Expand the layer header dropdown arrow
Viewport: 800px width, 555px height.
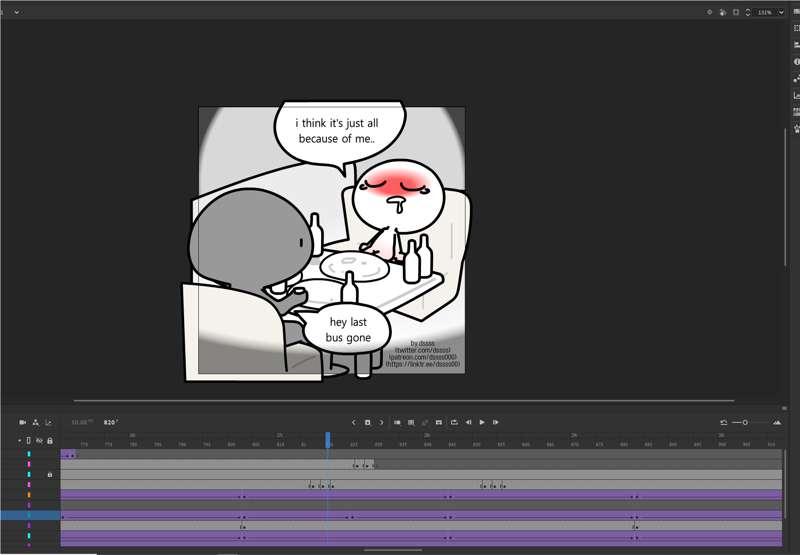tap(19, 440)
